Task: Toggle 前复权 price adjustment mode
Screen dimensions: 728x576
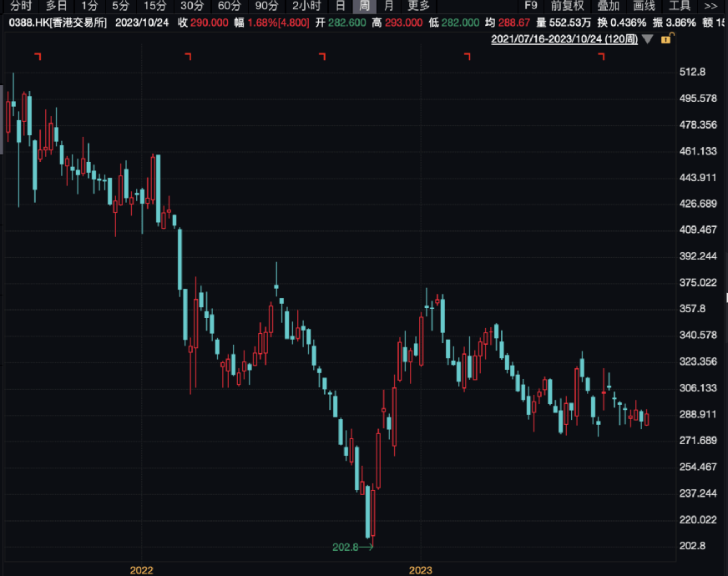Action: pyautogui.click(x=567, y=5)
